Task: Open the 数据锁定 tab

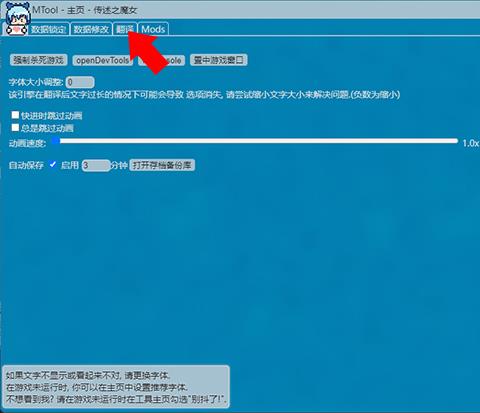Action: [49, 29]
